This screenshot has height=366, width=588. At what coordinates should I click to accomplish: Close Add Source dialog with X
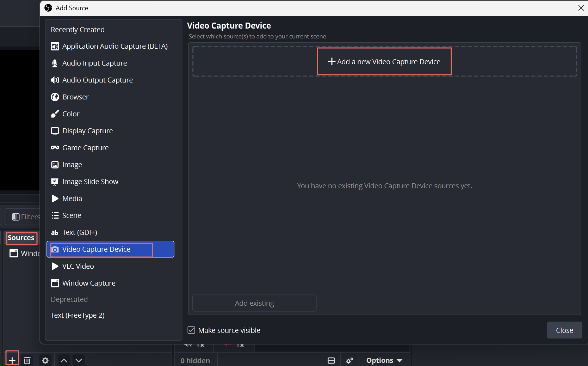581,8
